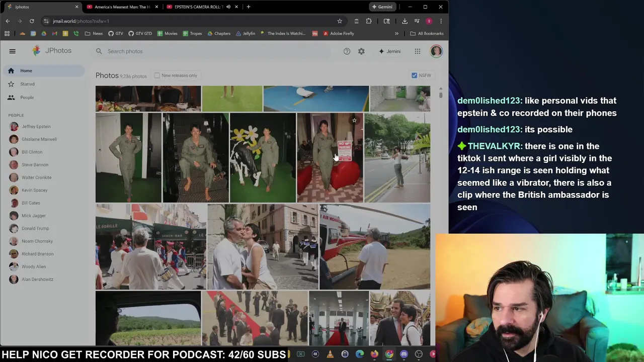The height and width of the screenshot is (362, 644).
Task: Open the red helicopter photo
Action: (375, 246)
